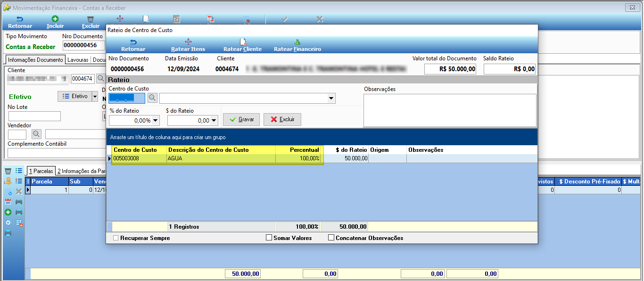Screen dimensions: 644x281
Task: Click the Excluir trash toolbar button
Action: 91,22
